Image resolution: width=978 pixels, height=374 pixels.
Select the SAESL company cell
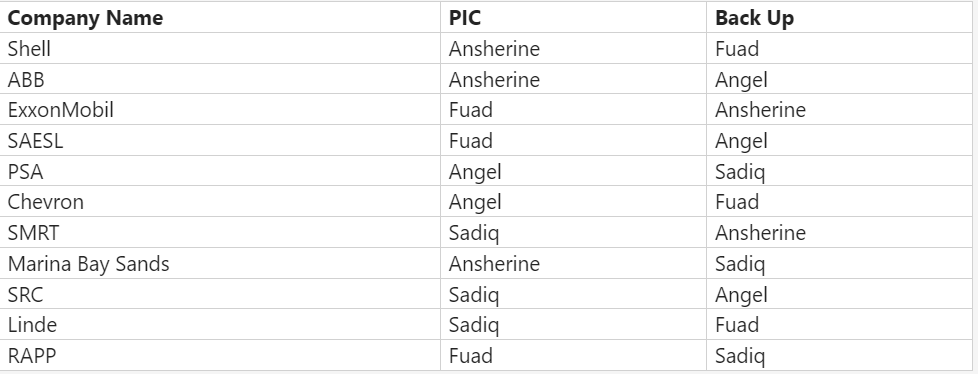(x=220, y=140)
